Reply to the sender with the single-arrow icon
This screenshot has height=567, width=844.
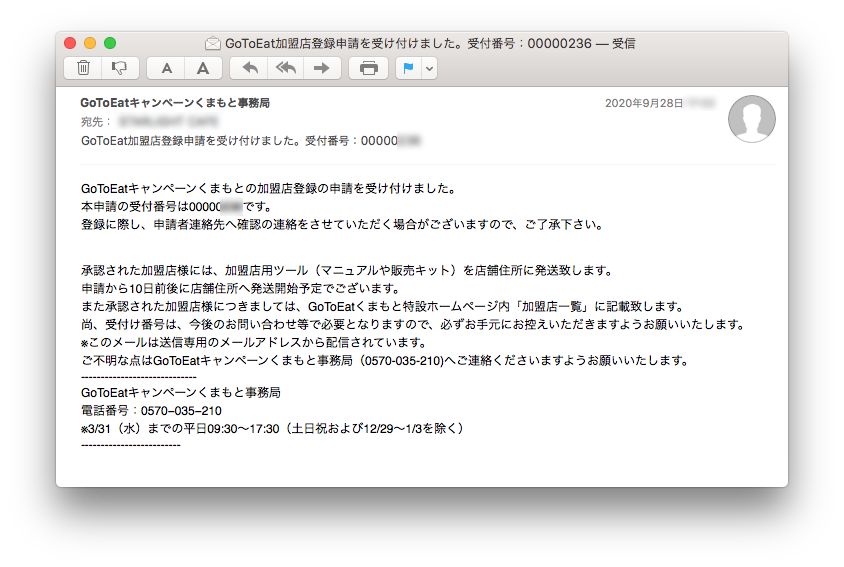tap(250, 68)
